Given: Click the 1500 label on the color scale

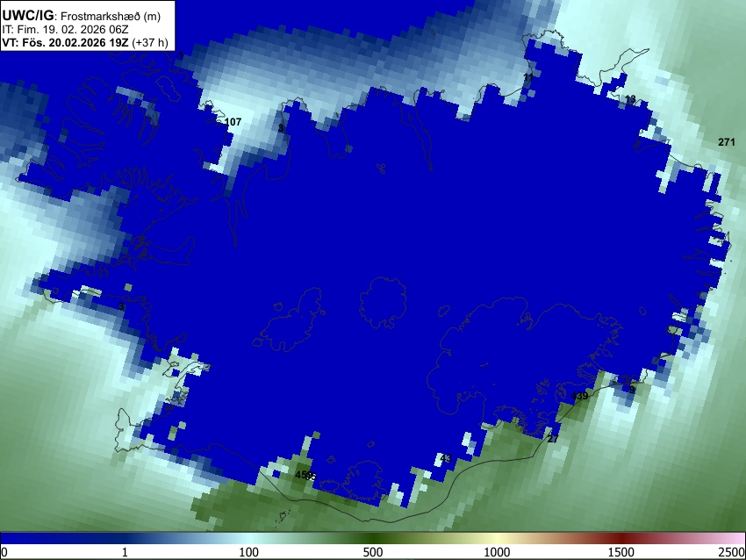Looking at the screenshot, I should 621,552.
